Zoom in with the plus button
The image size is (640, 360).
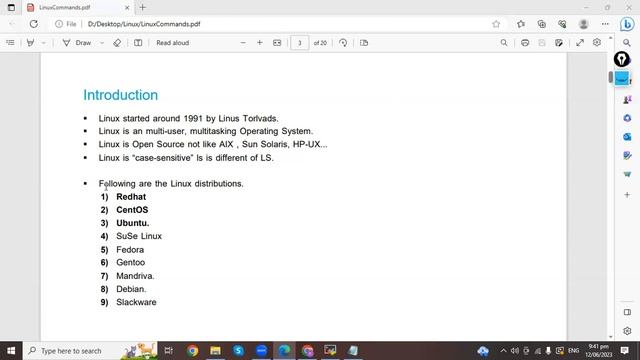[x=260, y=42]
